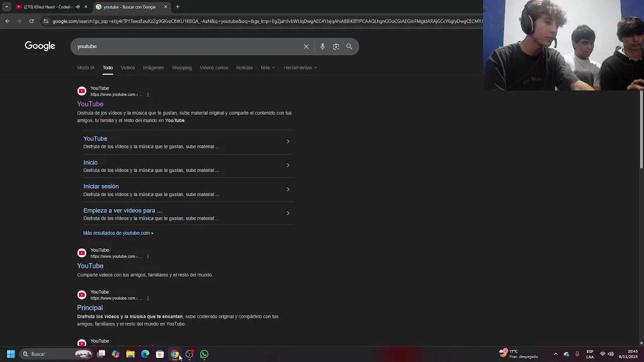
Task: Open Microsoft Store from taskbar
Action: 160,354
